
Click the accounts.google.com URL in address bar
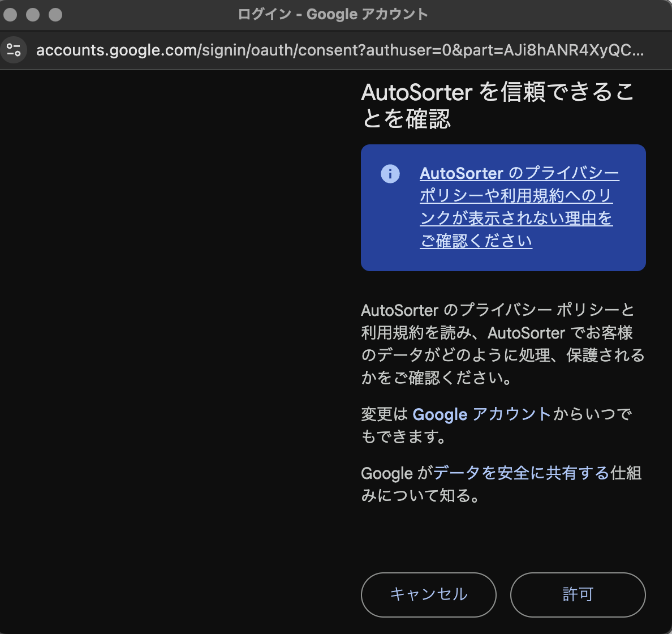tap(340, 50)
